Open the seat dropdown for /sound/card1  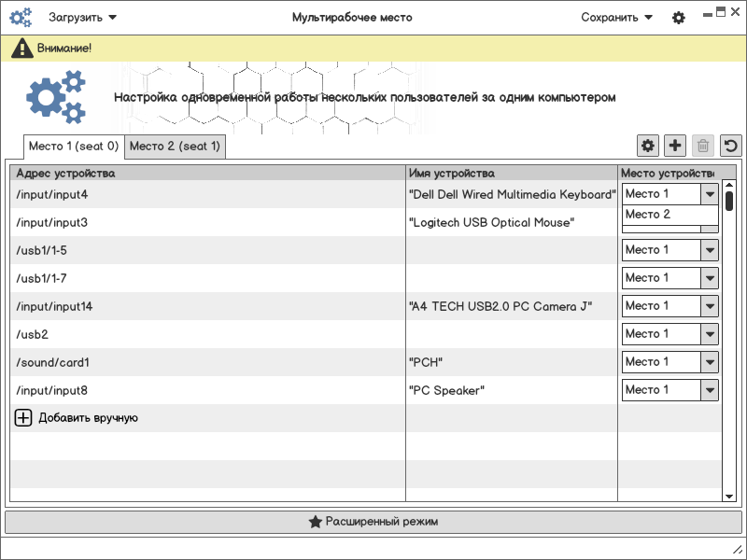tap(669, 362)
